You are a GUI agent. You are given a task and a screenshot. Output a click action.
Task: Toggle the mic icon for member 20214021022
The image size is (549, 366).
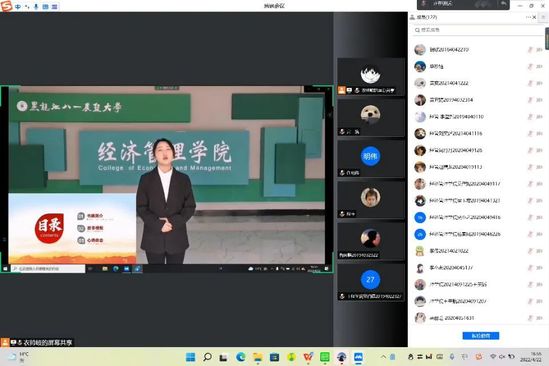click(530, 251)
